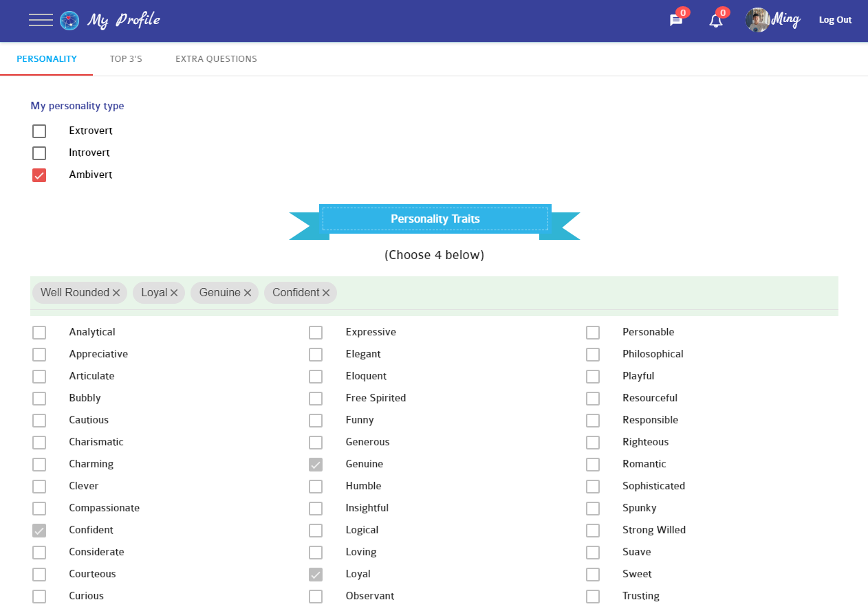The image size is (868, 611).
Task: Remove the Loyal trait chip
Action: point(174,293)
